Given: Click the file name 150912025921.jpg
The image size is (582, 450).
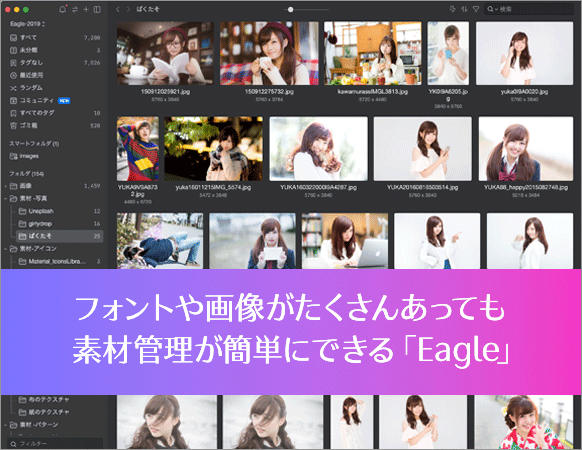Looking at the screenshot, I should point(165,92).
